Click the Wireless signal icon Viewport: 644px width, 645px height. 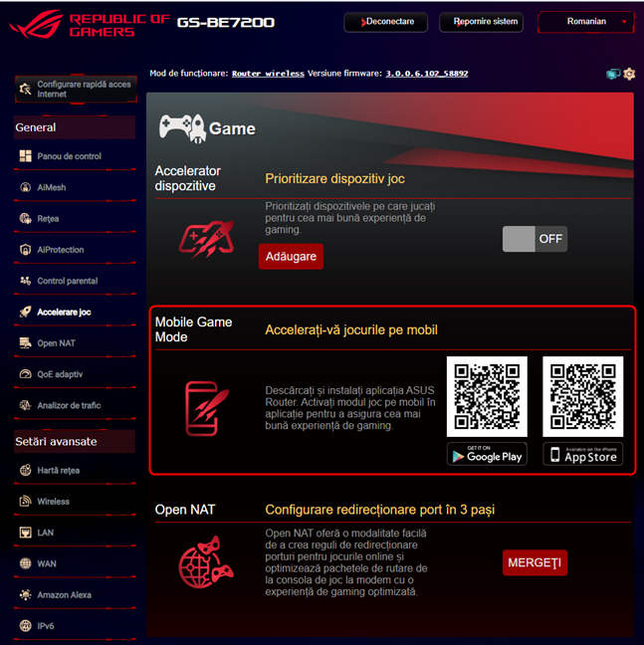pos(26,502)
